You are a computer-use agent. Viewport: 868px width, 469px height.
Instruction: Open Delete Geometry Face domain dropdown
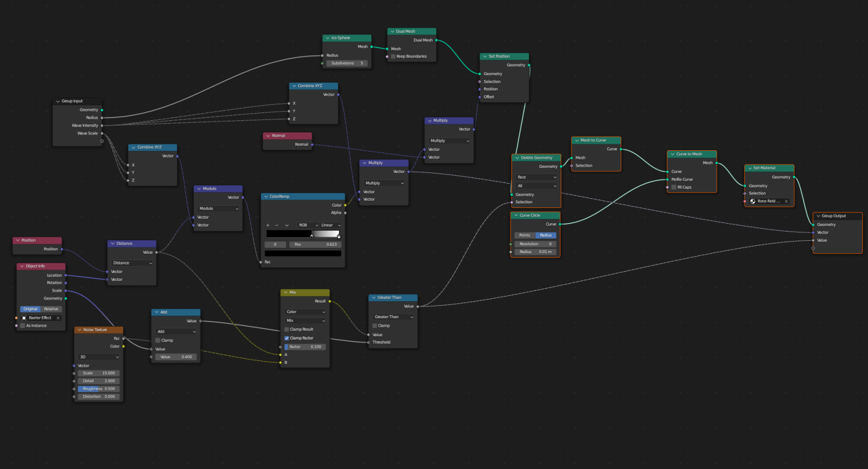point(536,177)
